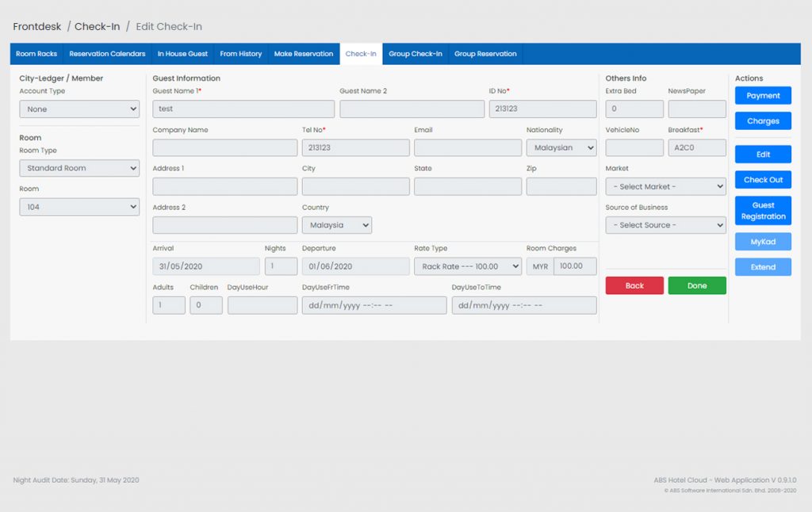This screenshot has width=812, height=512.
Task: Open the Rate Type dropdown
Action: tap(467, 266)
